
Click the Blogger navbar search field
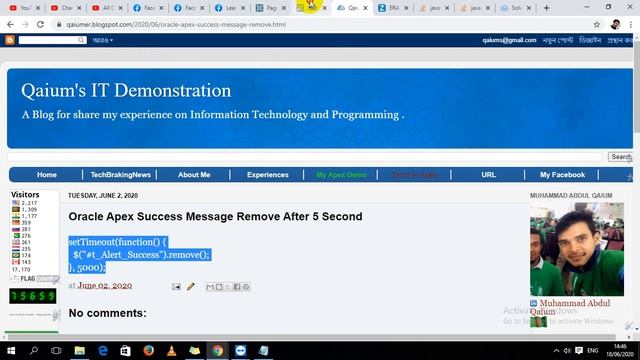pyautogui.click(x=48, y=40)
